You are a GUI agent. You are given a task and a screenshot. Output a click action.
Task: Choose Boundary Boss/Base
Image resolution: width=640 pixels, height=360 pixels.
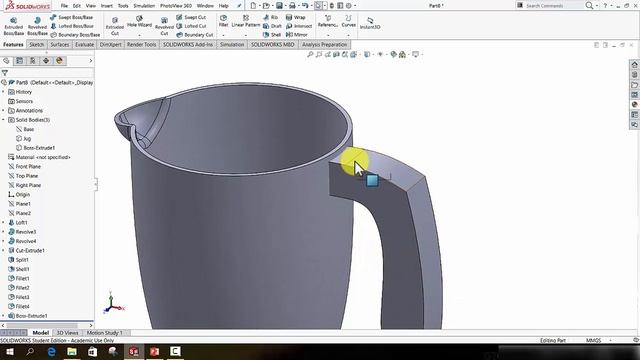(75, 35)
